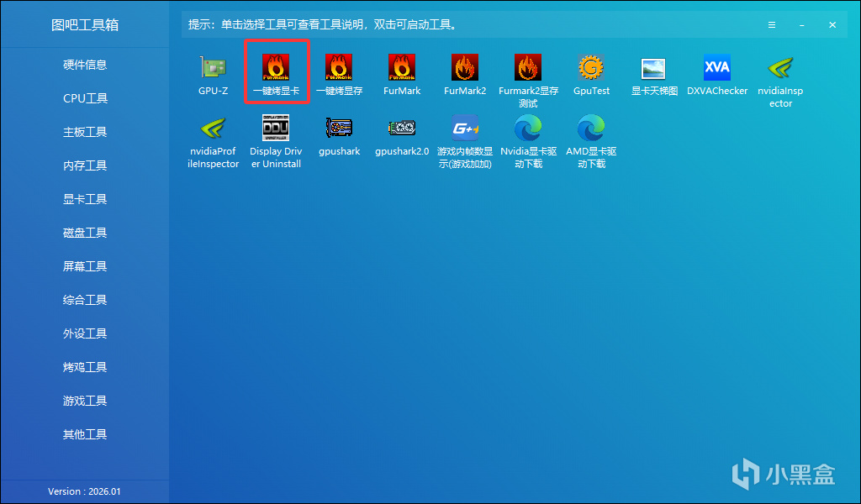Open the 内存工具 category

tap(85, 165)
